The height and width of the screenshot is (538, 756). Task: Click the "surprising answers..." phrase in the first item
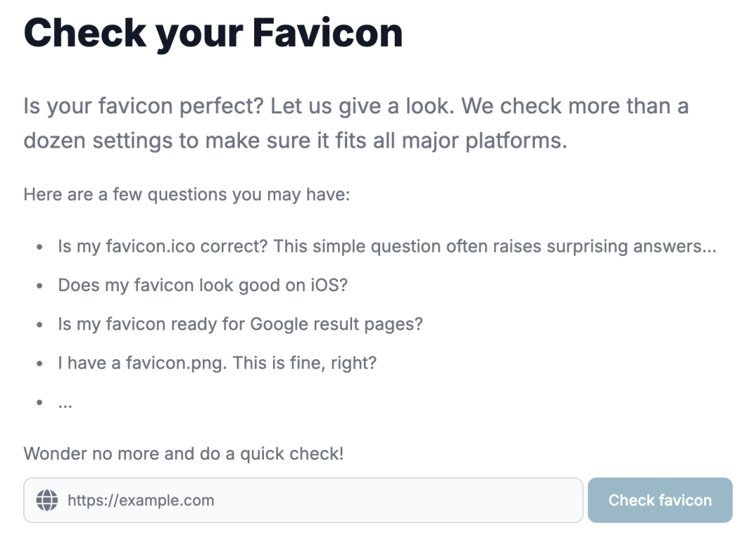(x=631, y=246)
